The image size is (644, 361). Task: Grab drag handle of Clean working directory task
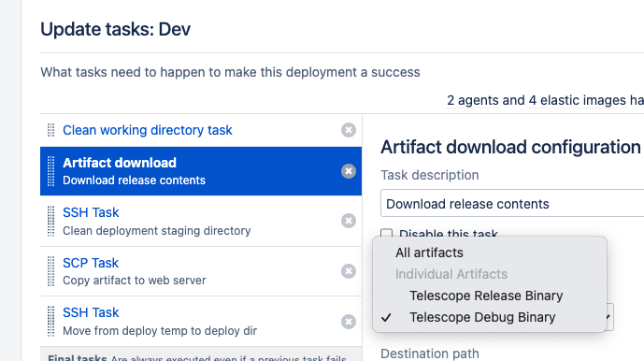coord(50,130)
